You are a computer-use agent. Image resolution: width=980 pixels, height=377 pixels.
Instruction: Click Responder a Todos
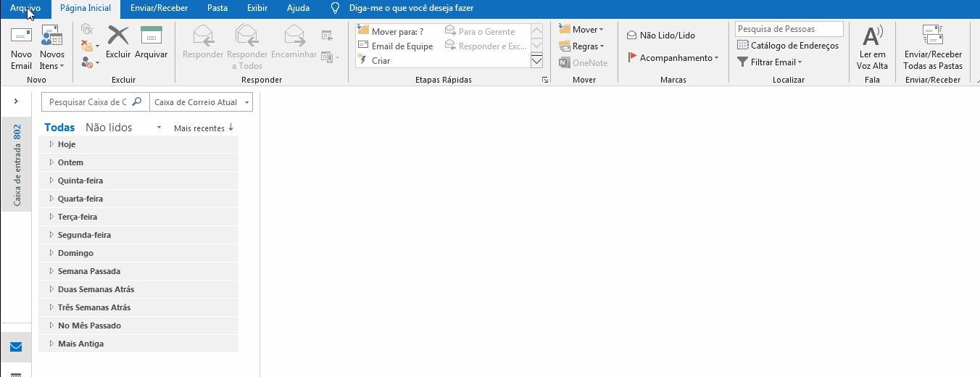pyautogui.click(x=247, y=47)
